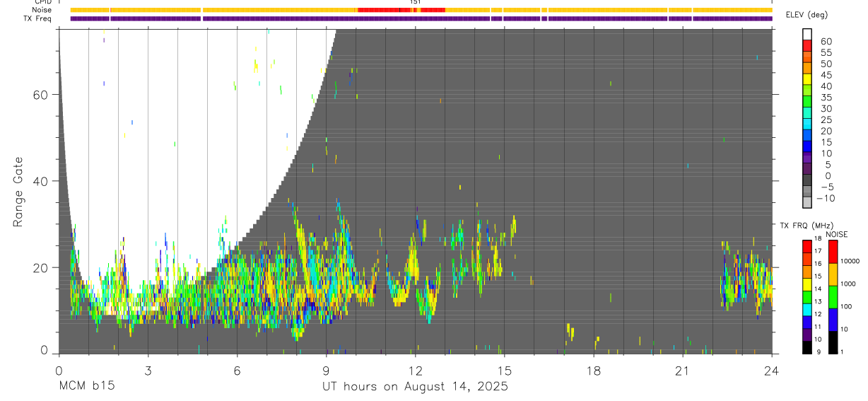868x401 pixels.
Task: Click the '151' CPID value label
Action: [x=415, y=2]
